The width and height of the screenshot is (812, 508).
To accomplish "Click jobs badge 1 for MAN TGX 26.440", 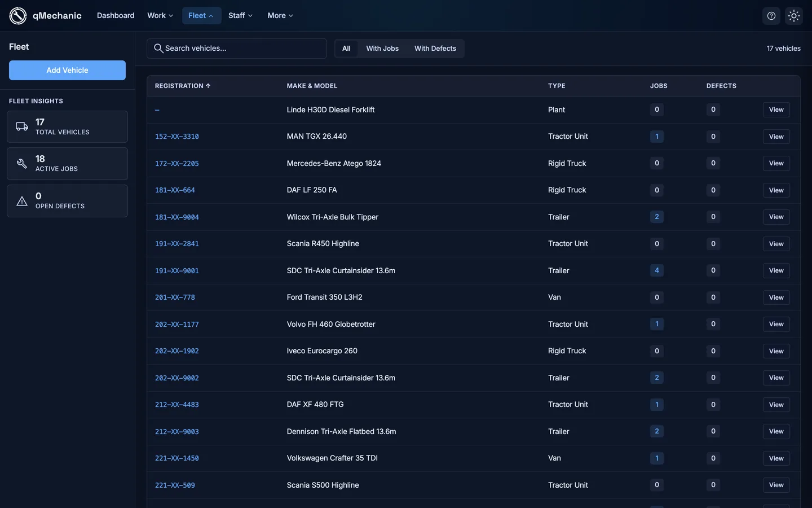I will tap(656, 137).
